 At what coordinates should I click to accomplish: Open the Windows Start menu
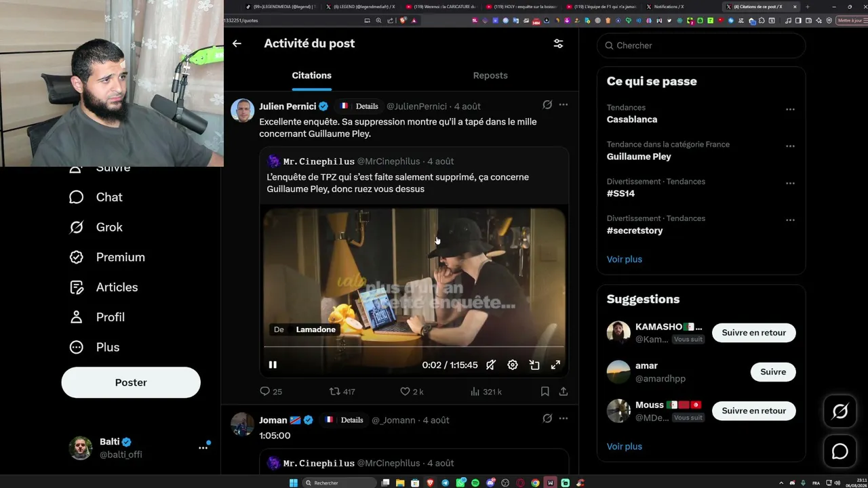click(294, 483)
